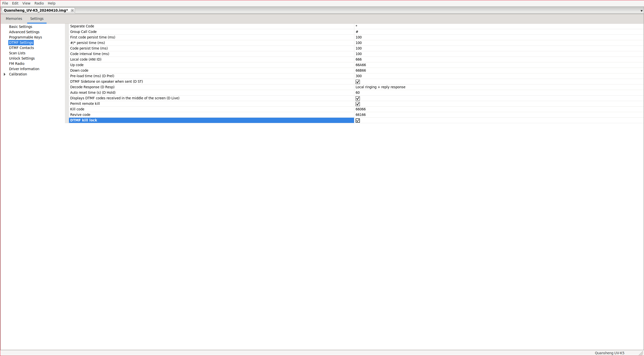Toggle DTMF Sidetone on speaker checkbox

[x=358, y=82]
